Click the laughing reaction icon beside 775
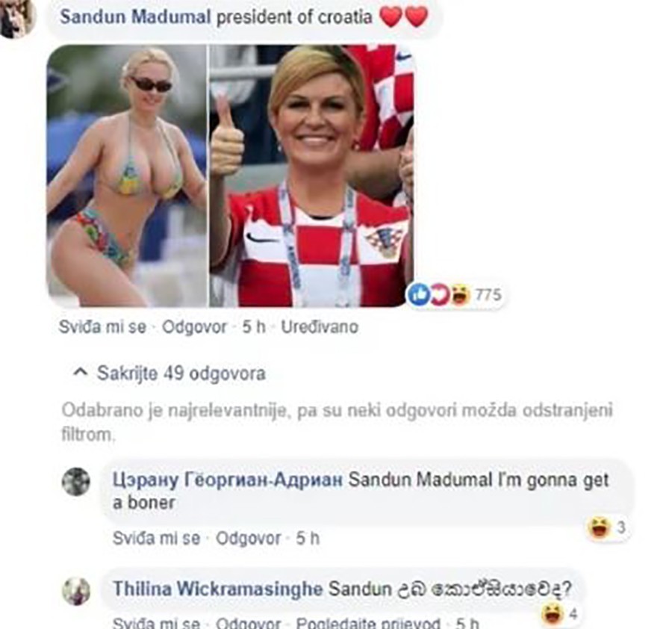The image size is (672, 629). (x=461, y=294)
